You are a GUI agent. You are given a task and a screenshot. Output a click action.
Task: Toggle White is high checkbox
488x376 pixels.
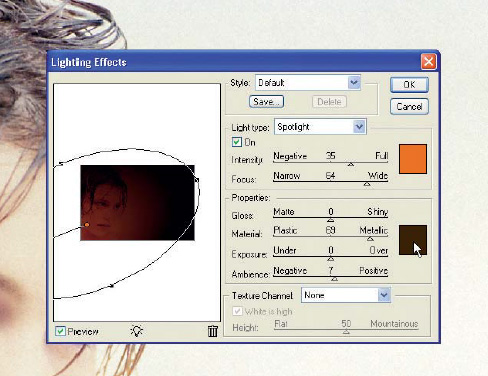[237, 311]
